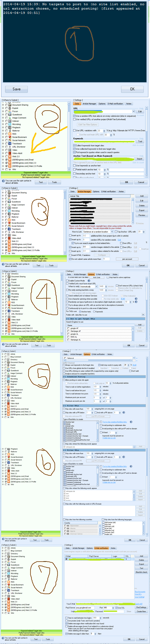The image size is (150, 644).
Task: Click the Web 2.0 Blogger icon in Article Manager panel
Action: point(9,241)
